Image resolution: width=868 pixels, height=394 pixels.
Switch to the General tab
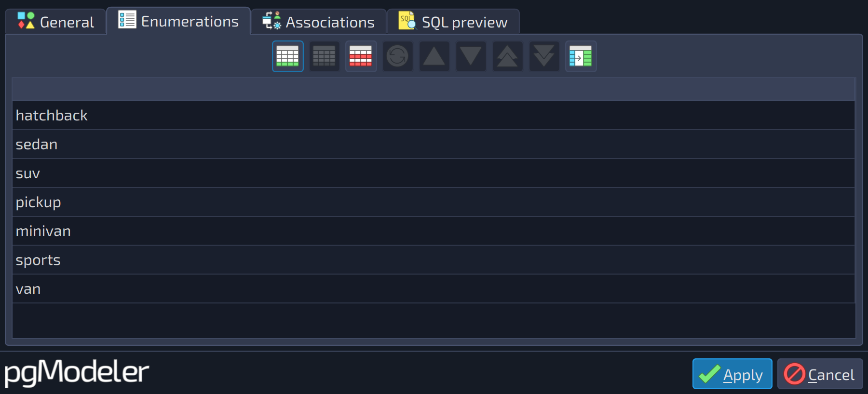click(55, 22)
